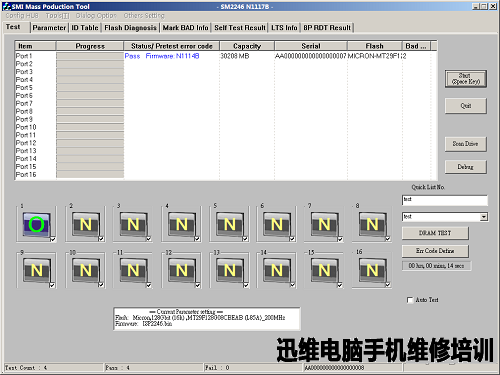Toggle port 2 enable checkbox
This screenshot has width=500, height=375.
(101, 239)
